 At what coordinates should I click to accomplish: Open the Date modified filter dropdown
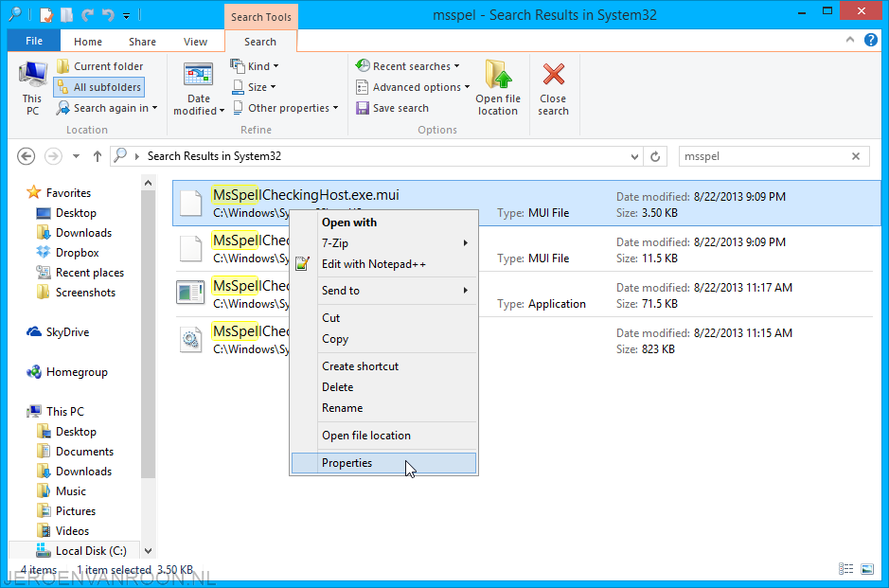199,88
